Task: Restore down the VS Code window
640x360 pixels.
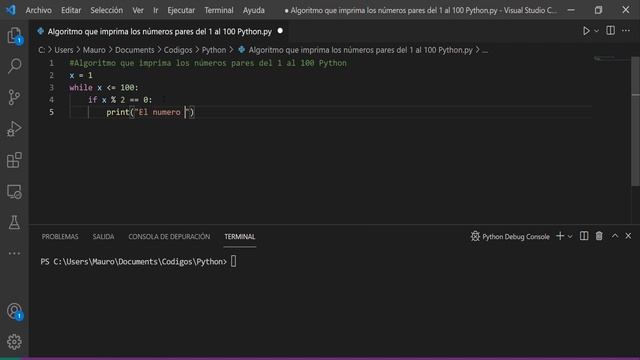Action: point(598,10)
